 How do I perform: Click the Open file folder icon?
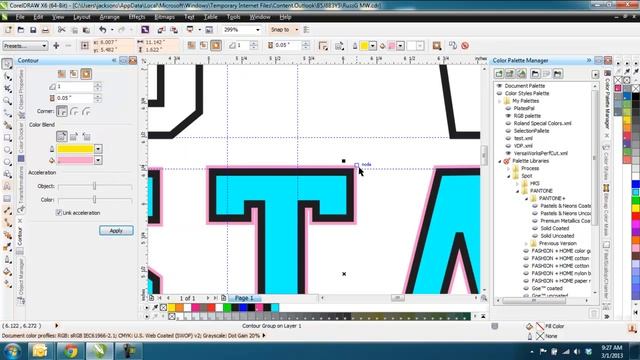pyautogui.click(x=21, y=30)
